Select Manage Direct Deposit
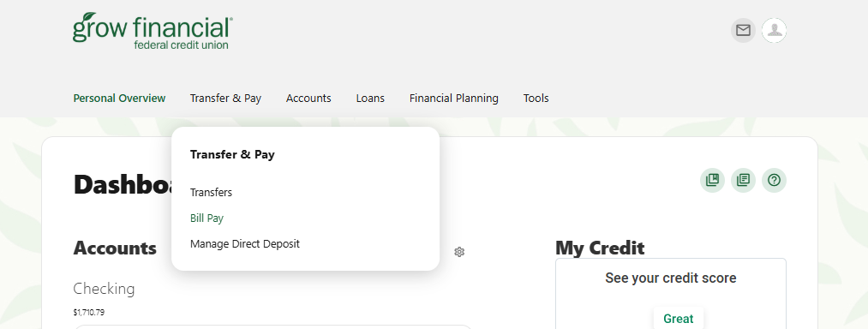 pyautogui.click(x=245, y=243)
